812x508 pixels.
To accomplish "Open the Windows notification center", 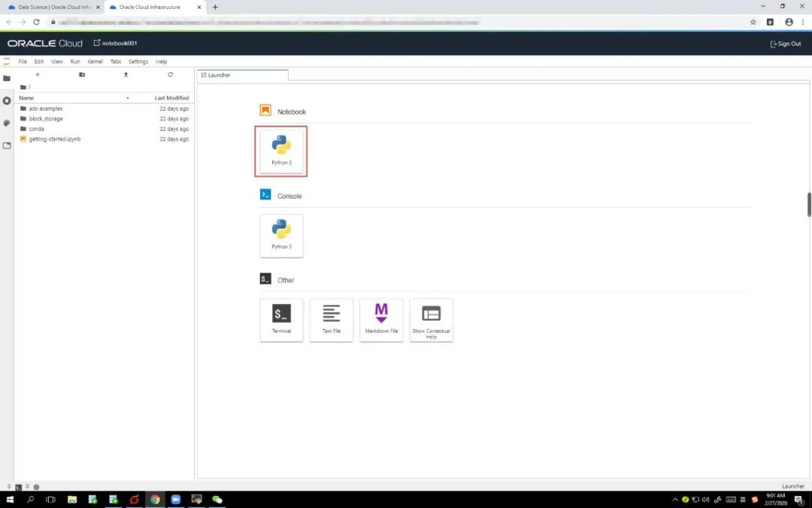I will tap(798, 500).
